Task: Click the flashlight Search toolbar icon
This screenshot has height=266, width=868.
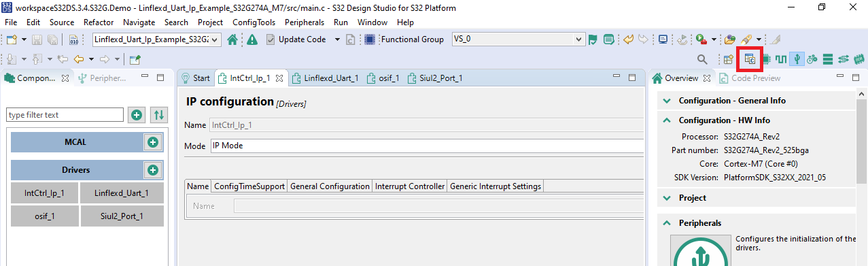Action: tap(746, 39)
